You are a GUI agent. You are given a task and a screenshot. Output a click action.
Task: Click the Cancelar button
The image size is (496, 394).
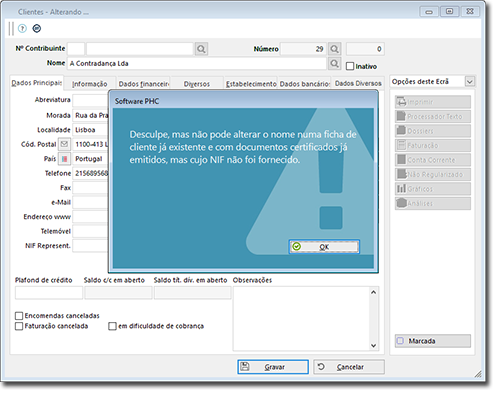pyautogui.click(x=349, y=367)
